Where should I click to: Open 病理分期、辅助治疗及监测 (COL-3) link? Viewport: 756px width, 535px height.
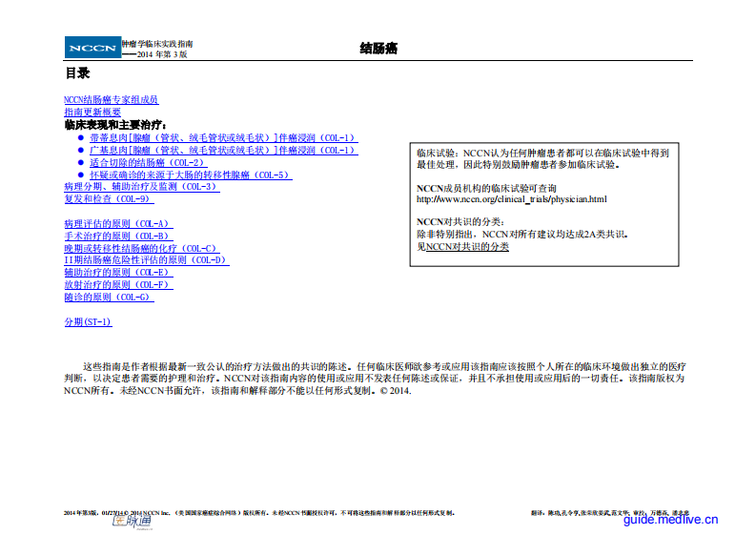[142, 187]
